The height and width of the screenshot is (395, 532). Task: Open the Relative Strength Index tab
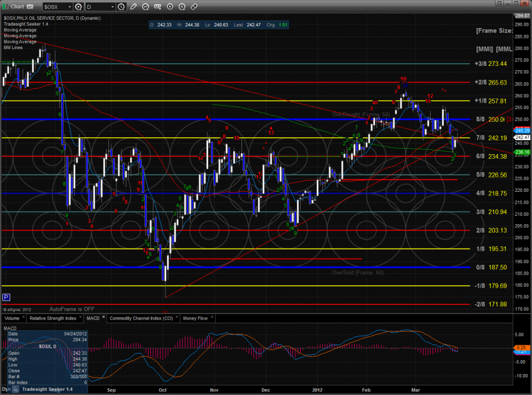[x=54, y=318]
